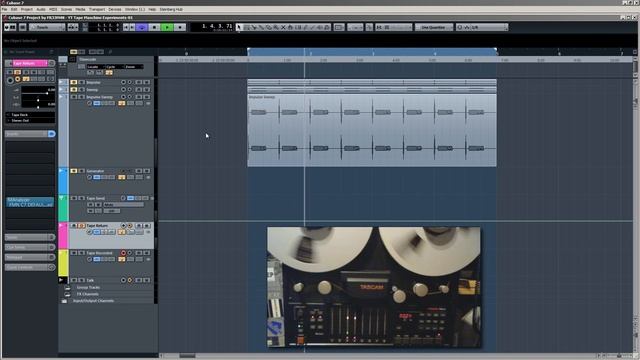
Task: Open Timecode track Zoom dropdown
Action: click(x=134, y=67)
